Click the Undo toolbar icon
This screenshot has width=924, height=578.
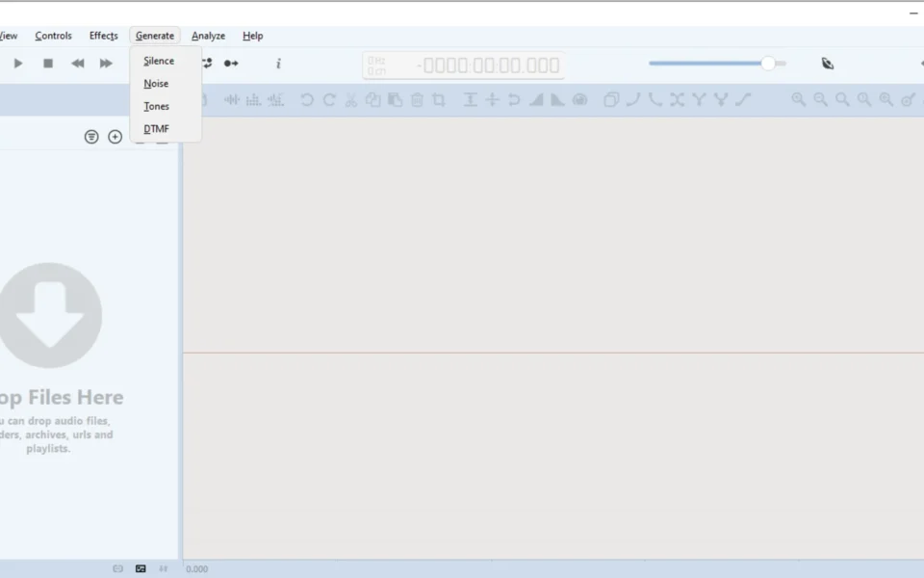pos(307,99)
